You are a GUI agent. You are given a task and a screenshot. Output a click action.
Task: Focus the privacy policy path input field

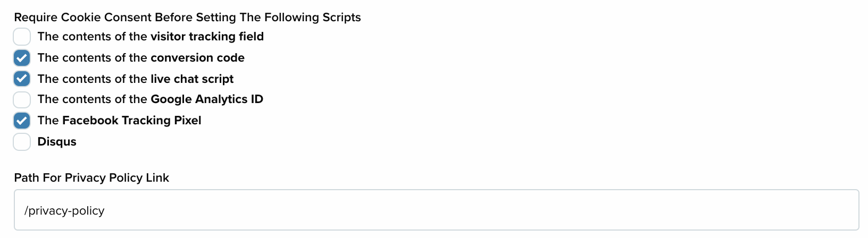(x=437, y=210)
